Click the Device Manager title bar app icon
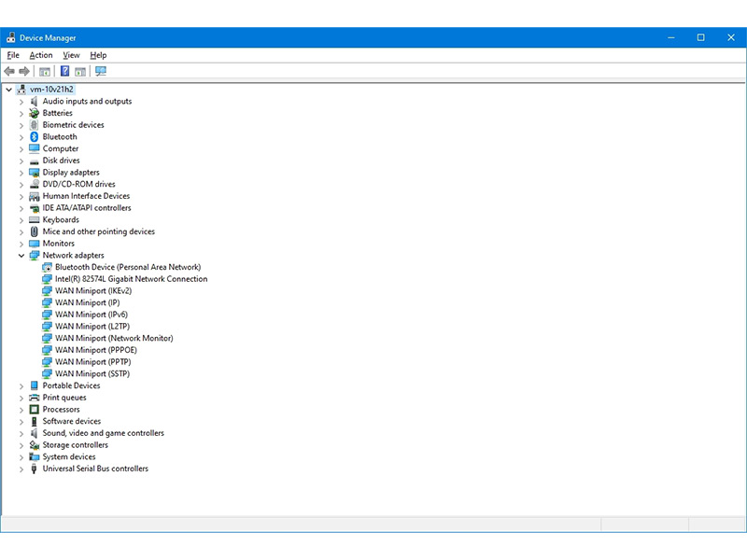 (11, 37)
